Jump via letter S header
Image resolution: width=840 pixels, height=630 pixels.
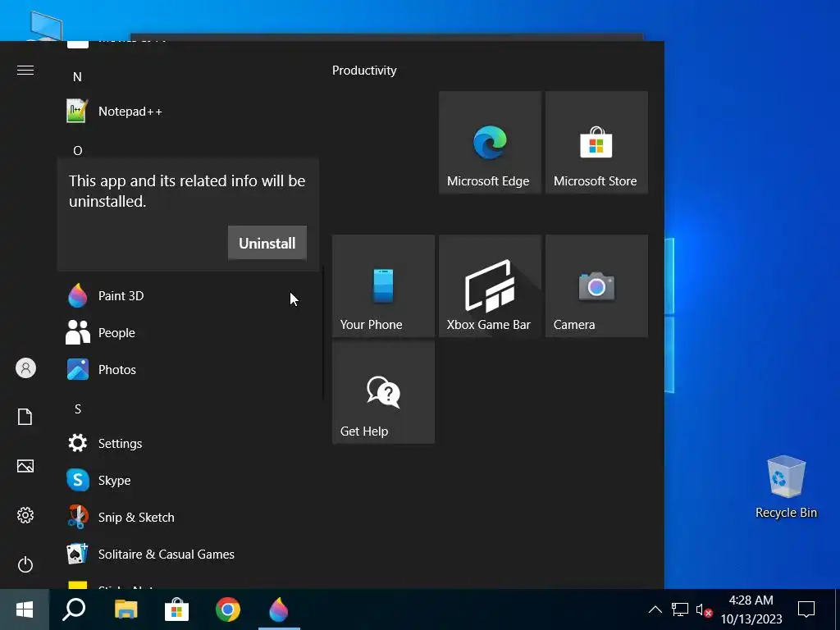click(x=78, y=409)
